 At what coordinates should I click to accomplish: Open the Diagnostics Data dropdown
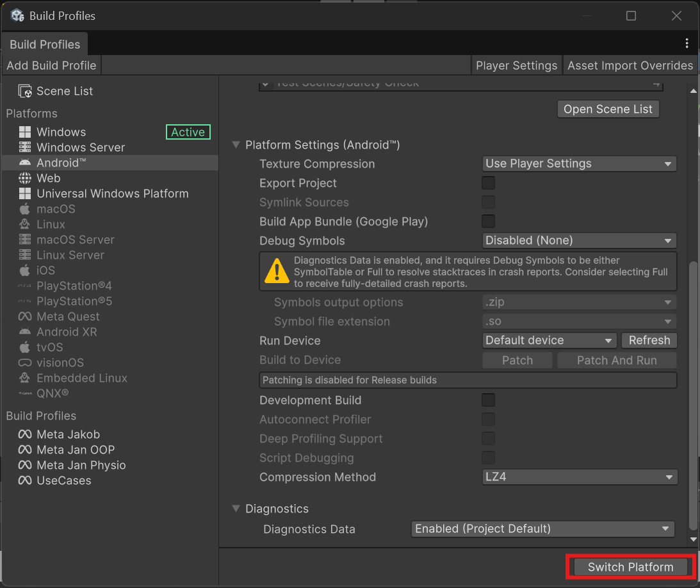pos(542,529)
